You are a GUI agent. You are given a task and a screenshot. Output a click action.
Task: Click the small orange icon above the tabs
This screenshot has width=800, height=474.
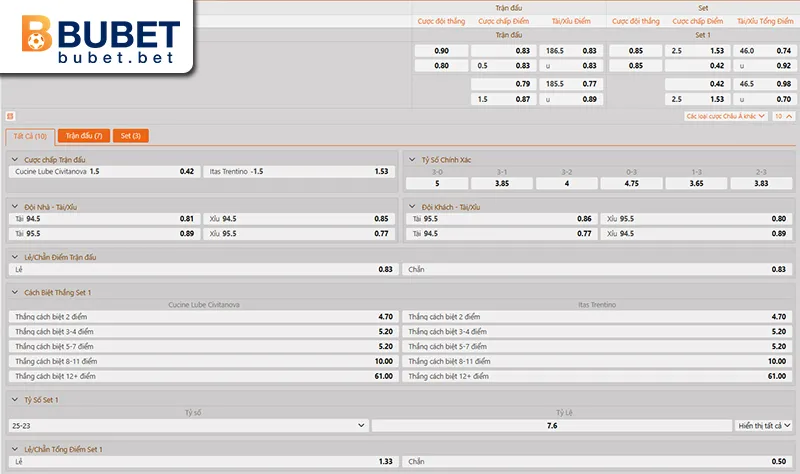click(x=10, y=117)
